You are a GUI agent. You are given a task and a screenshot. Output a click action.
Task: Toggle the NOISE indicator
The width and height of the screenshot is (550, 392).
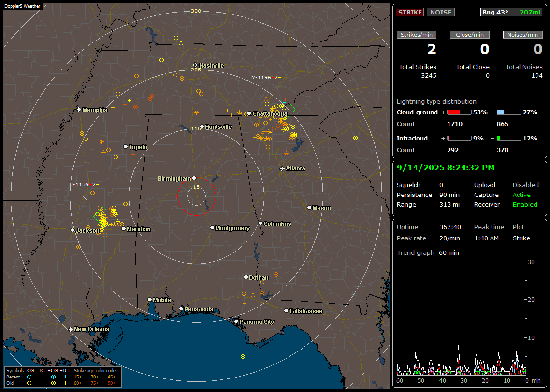point(441,12)
